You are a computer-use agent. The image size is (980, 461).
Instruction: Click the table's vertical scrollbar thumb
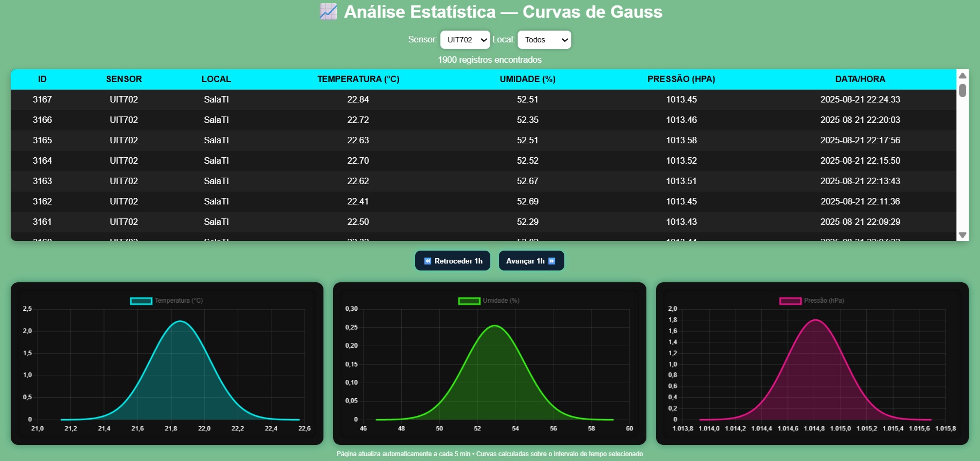click(962, 90)
